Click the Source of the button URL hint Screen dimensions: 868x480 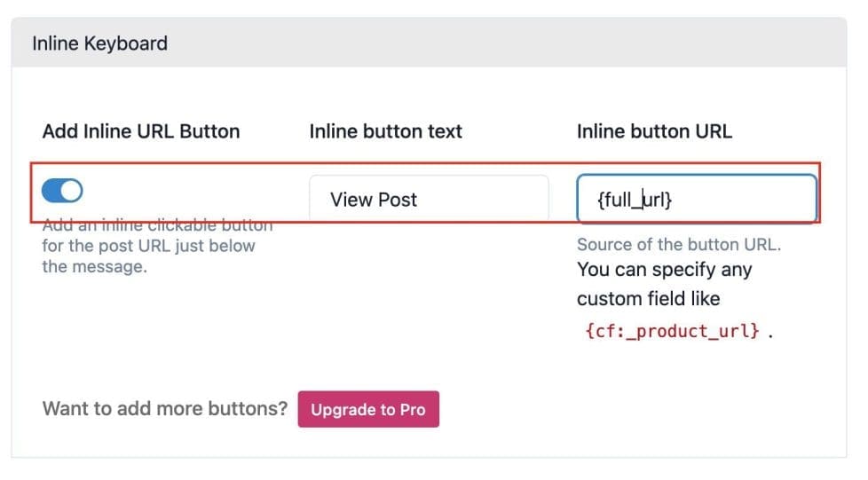click(x=679, y=244)
